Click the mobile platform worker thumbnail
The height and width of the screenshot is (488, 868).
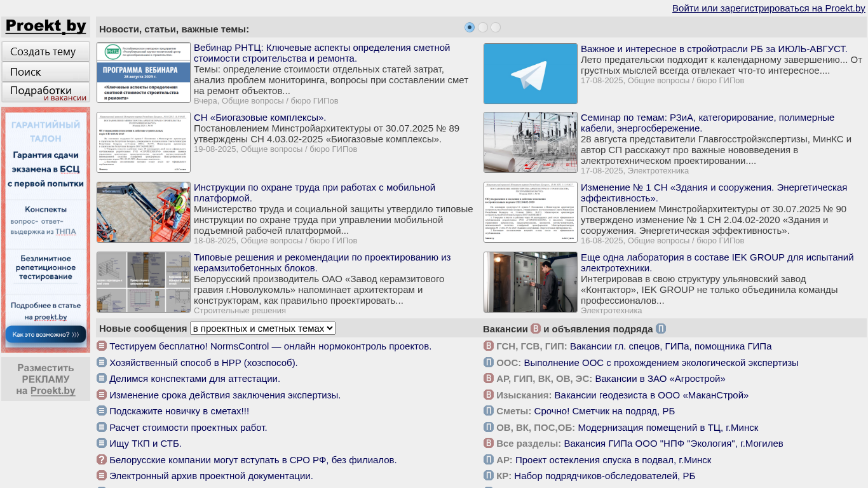144,212
